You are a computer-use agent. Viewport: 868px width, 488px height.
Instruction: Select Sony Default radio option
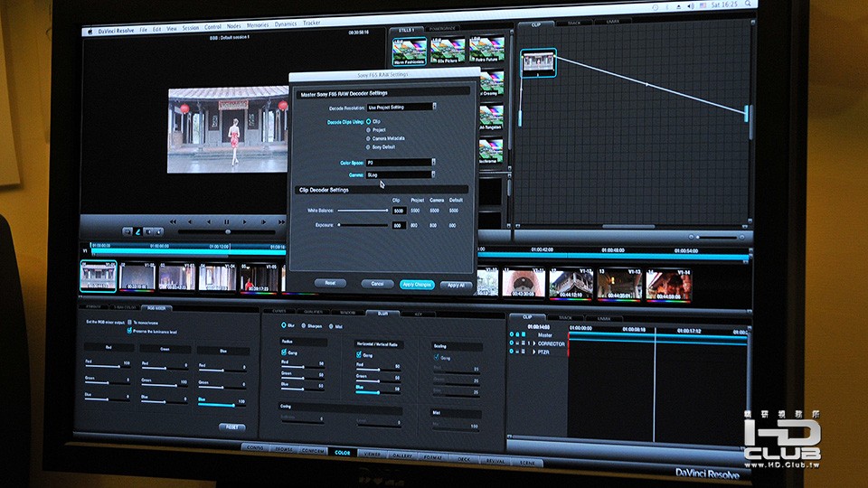[x=369, y=147]
